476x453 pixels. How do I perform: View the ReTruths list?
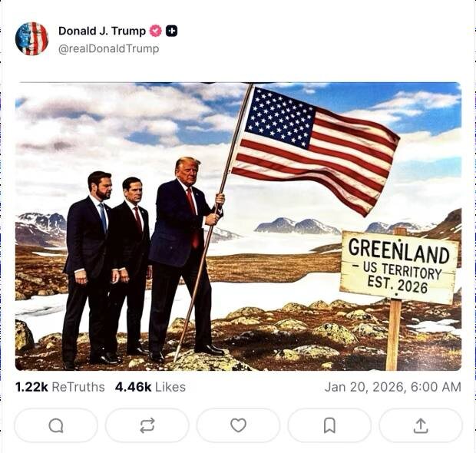click(78, 387)
